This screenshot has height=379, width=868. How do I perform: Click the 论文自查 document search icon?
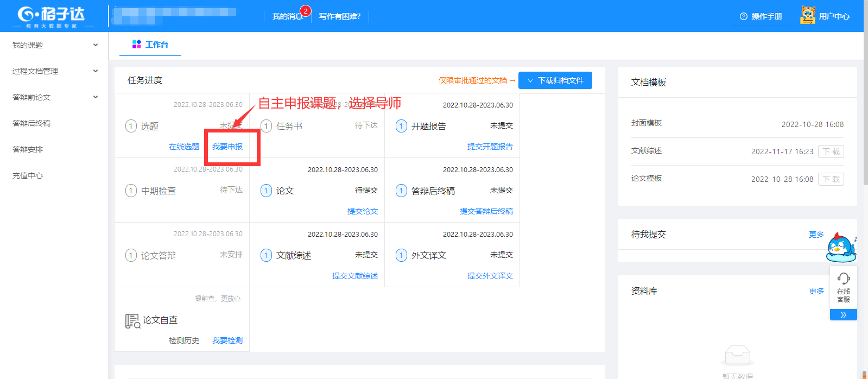(132, 321)
